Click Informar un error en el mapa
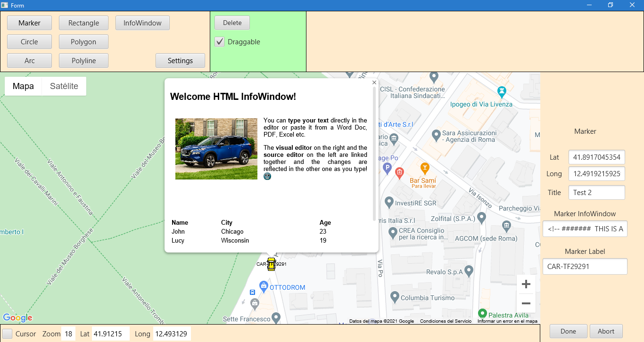The height and width of the screenshot is (342, 644). pyautogui.click(x=507, y=321)
